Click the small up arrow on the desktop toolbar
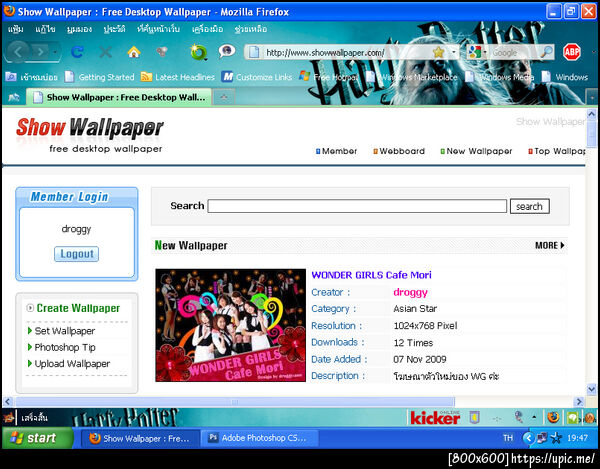This screenshot has width=600, height=469. [x=534, y=417]
